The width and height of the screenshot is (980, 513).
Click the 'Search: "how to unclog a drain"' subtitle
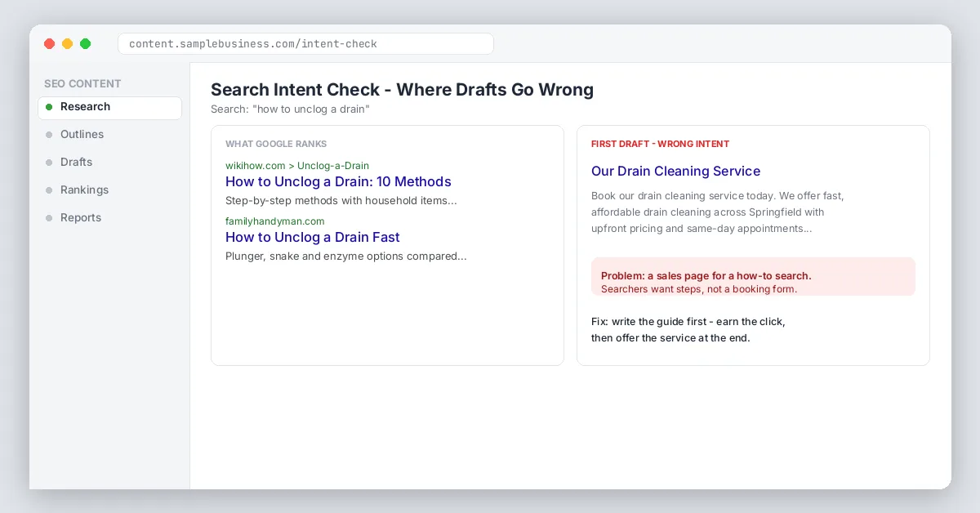[x=290, y=109]
